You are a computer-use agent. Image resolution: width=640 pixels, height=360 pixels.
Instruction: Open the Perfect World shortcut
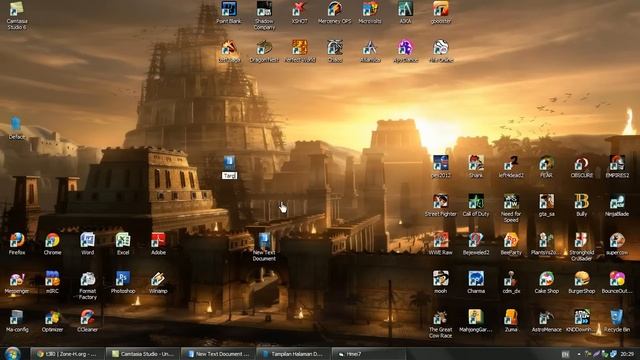tap(299, 51)
